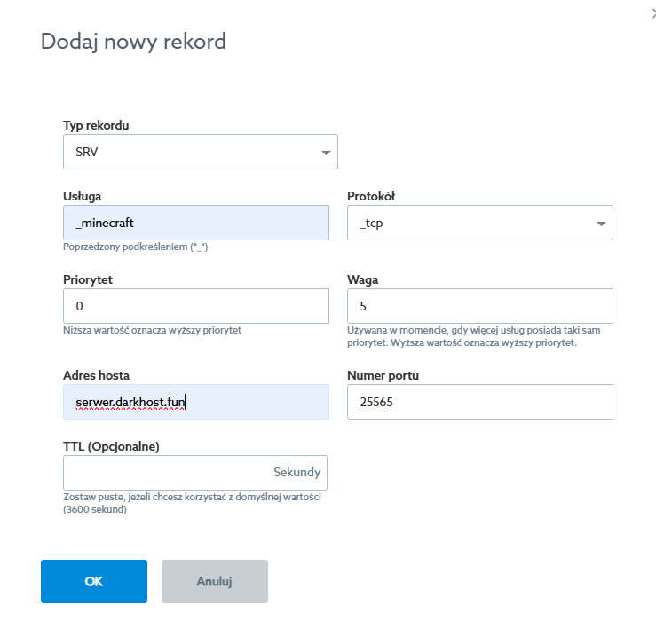
Task: Click the Adres hosta label
Action: click(x=97, y=375)
